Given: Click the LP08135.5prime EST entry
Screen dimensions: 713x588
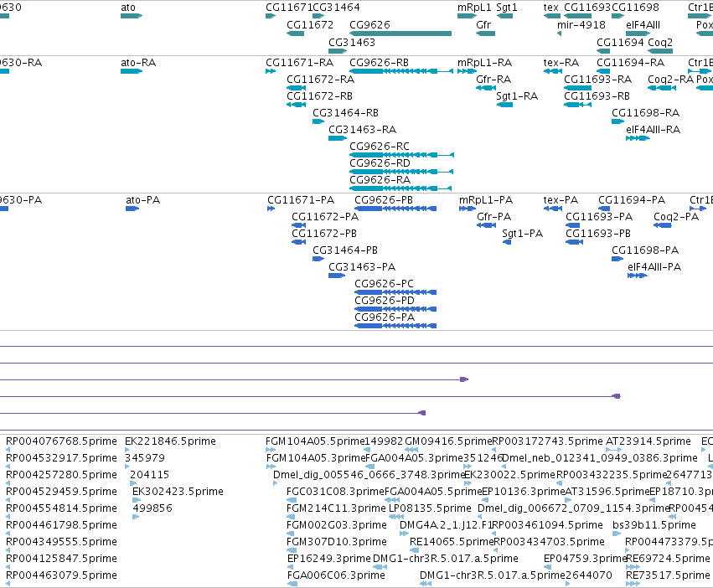Looking at the screenshot, I should (x=430, y=508).
